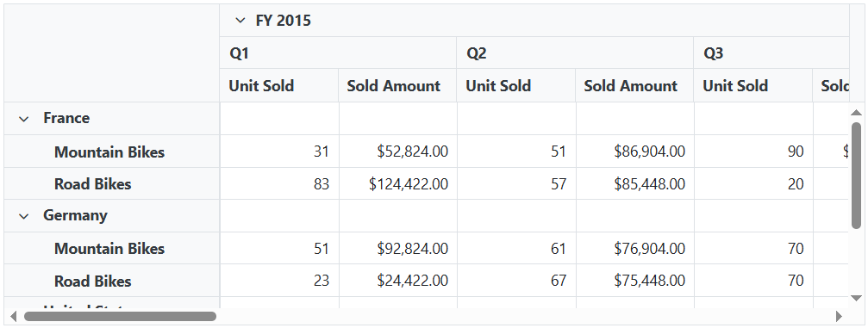
Task: Click cell value 90
Action: click(752, 151)
